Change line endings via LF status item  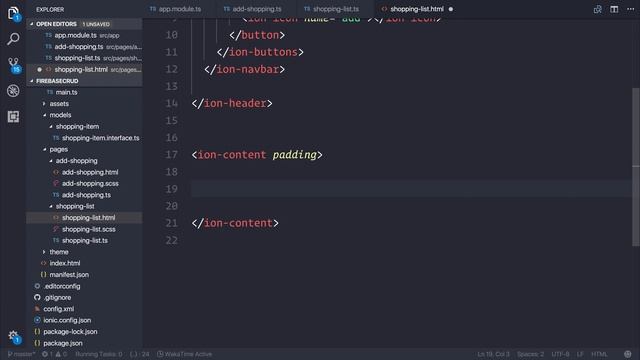click(x=580, y=354)
